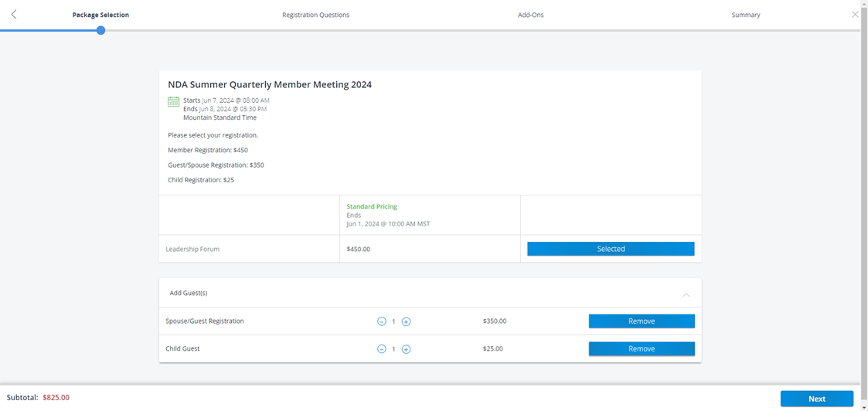Image resolution: width=868 pixels, height=411 pixels.
Task: Switch to the Add-Ons step
Action: (530, 15)
